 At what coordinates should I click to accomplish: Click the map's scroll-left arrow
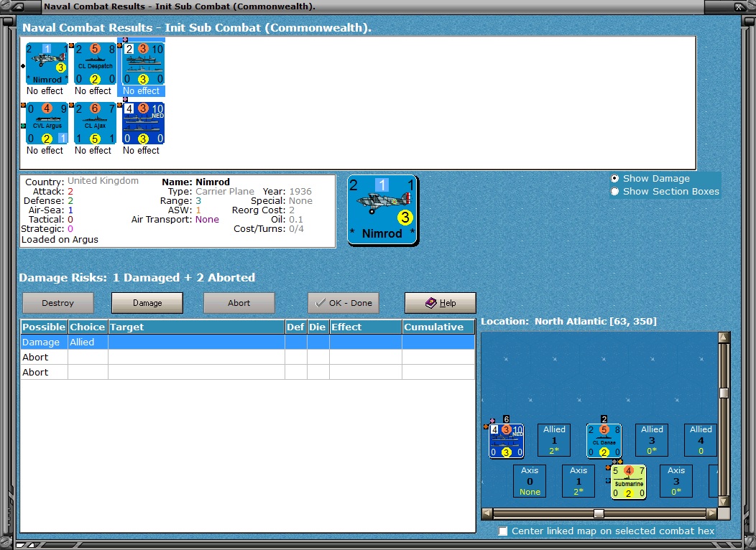487,513
